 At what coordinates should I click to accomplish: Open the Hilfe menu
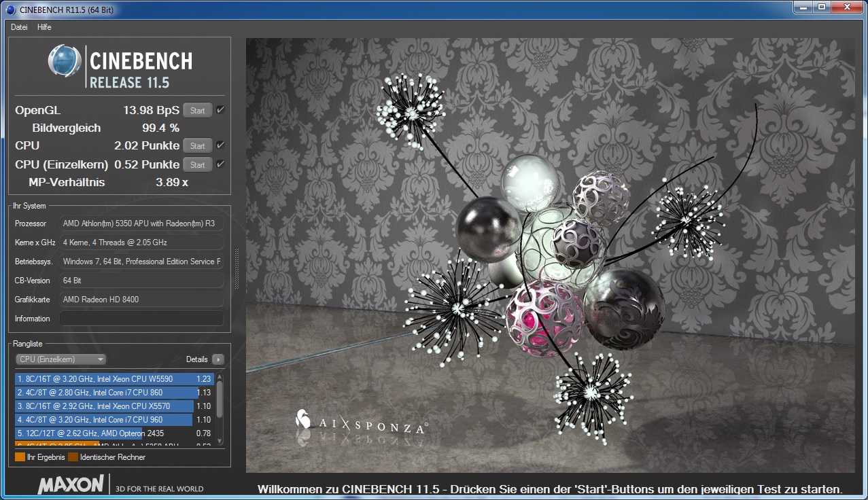(44, 27)
